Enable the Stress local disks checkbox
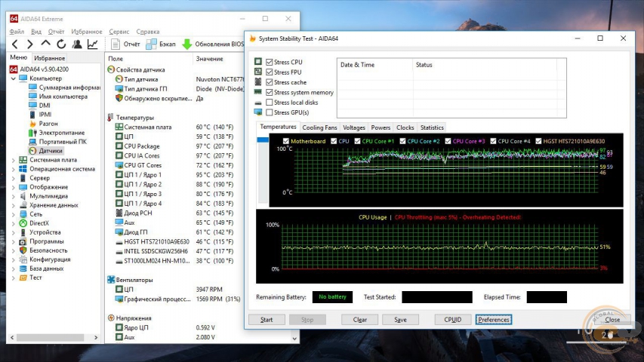 (x=270, y=103)
